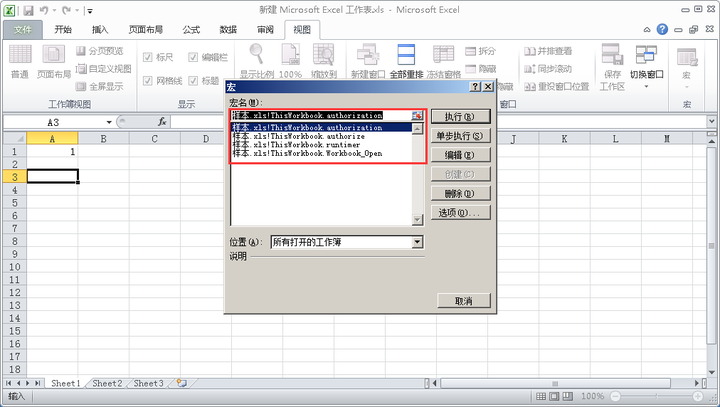Click the zoom in plus in status bar
The width and height of the screenshot is (720, 407).
click(x=698, y=396)
